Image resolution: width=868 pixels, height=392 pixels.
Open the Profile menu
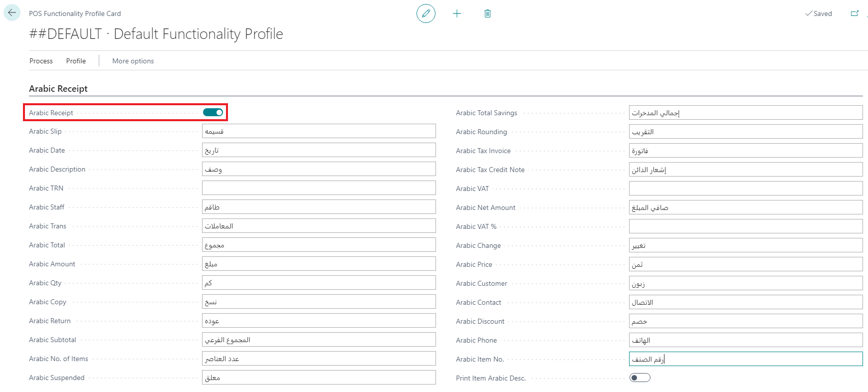[x=76, y=61]
